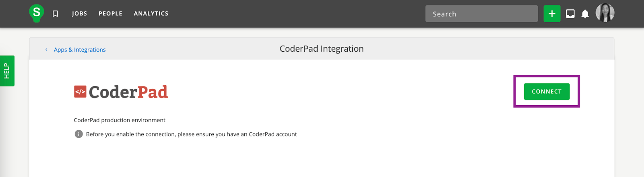644x177 pixels.
Task: Focus the Search input field
Action: [481, 14]
